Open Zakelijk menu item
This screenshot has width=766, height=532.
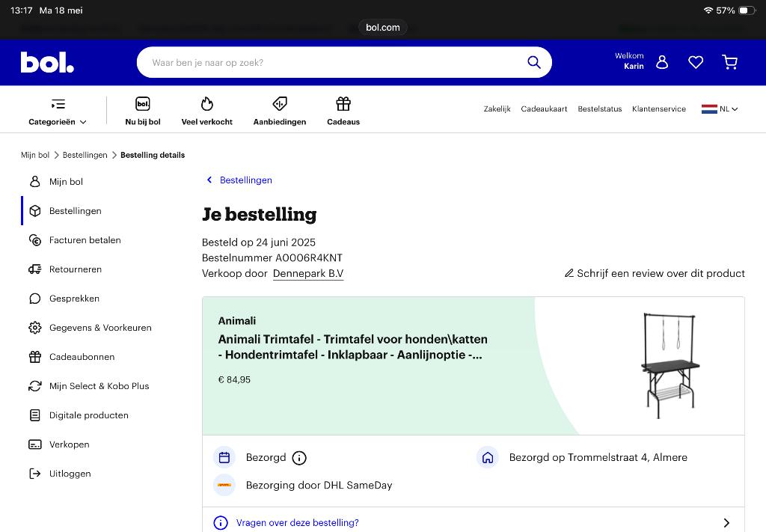(497, 109)
